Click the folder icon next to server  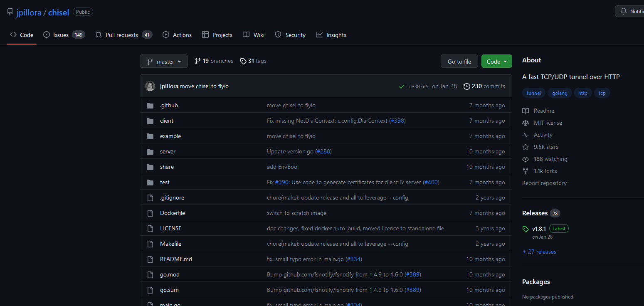click(150, 152)
